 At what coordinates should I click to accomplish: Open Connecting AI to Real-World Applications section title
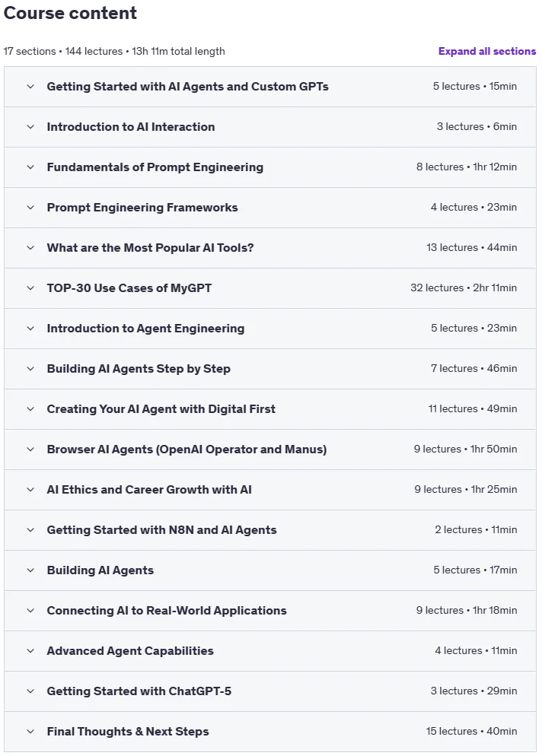pyautogui.click(x=167, y=611)
